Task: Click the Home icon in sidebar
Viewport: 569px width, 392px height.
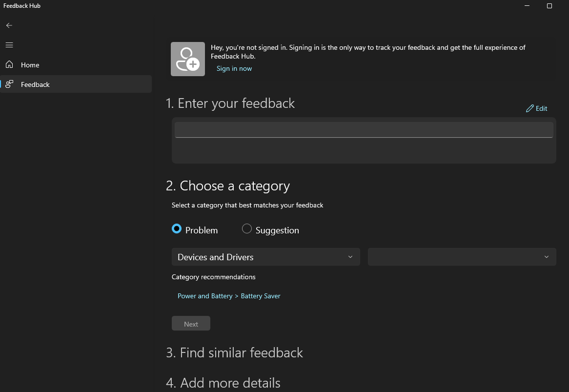Action: click(9, 64)
